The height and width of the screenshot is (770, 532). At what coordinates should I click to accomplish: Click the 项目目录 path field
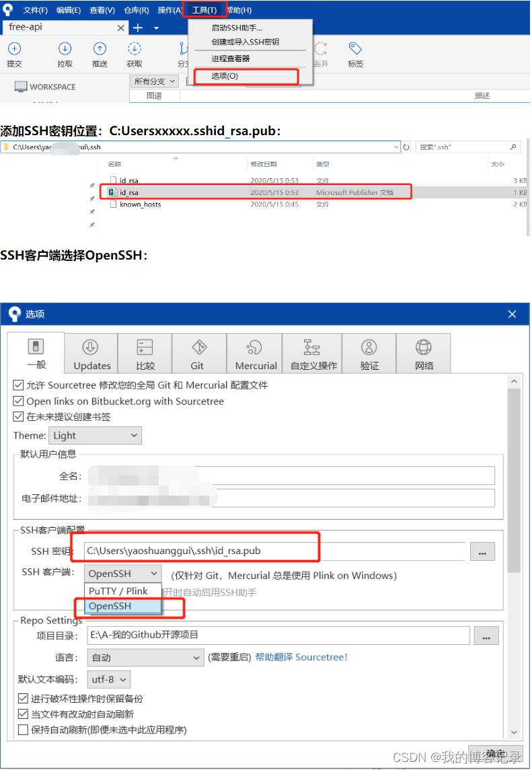coord(278,635)
